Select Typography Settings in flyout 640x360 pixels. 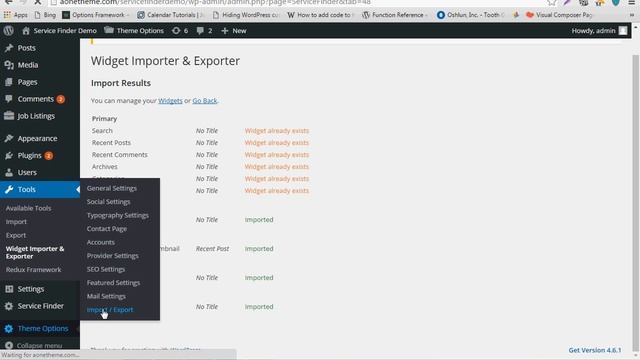[x=118, y=215]
